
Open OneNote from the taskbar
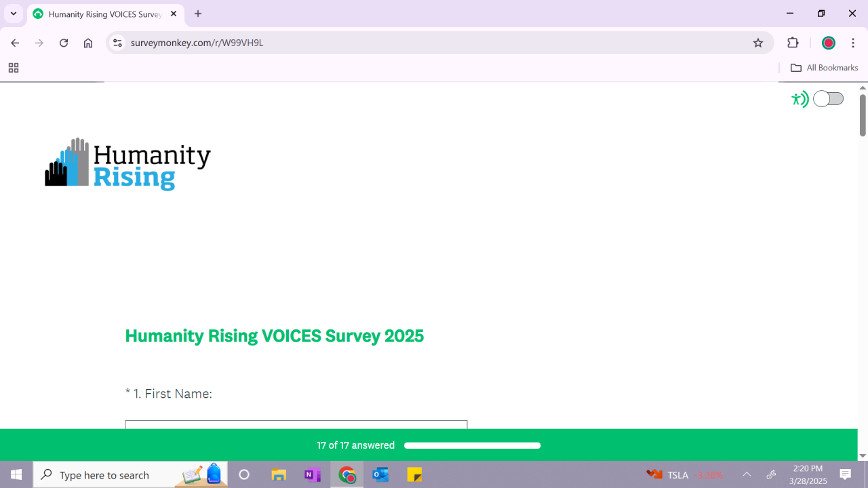(313, 474)
